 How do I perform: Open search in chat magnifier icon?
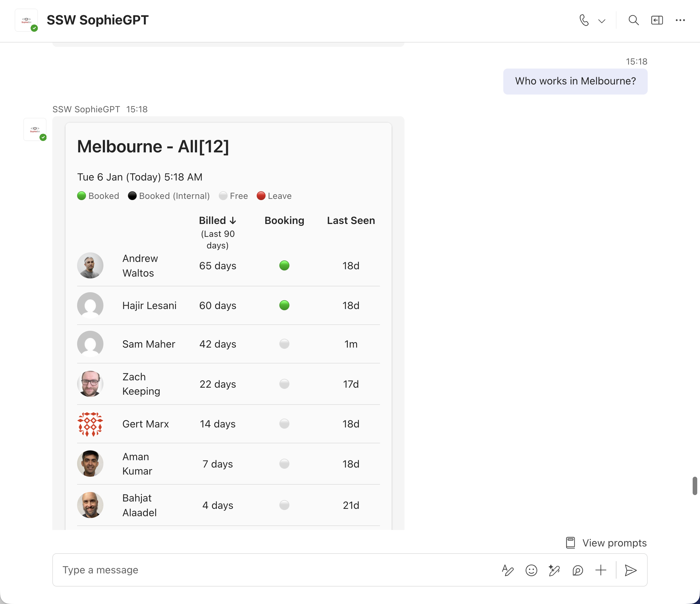pos(633,20)
